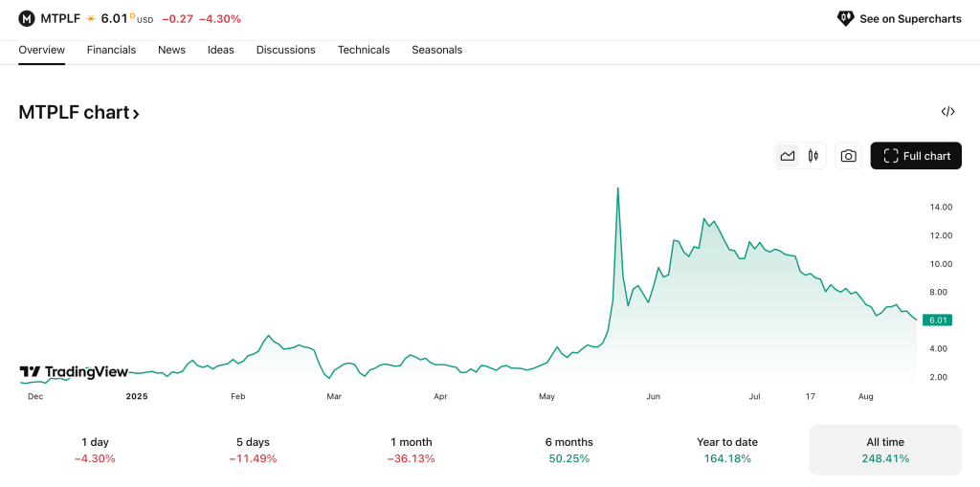Expand the MTPLF chart heading arrow

pyautogui.click(x=136, y=114)
